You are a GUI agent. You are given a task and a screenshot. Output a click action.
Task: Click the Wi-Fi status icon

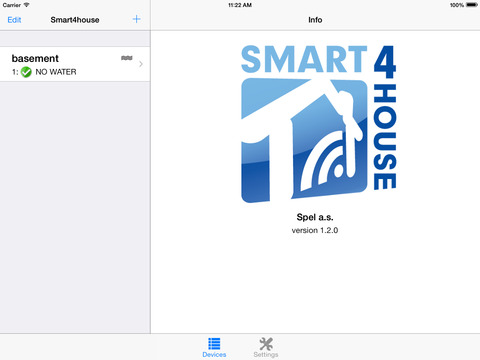[26, 5]
